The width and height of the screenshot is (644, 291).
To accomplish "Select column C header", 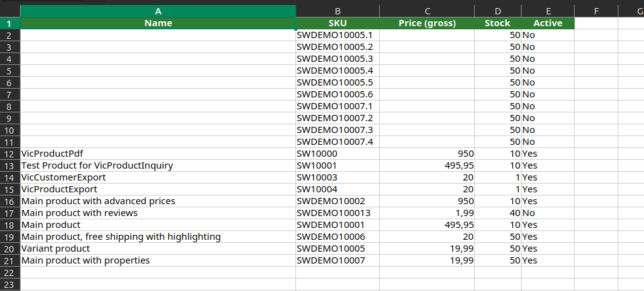I will [427, 11].
